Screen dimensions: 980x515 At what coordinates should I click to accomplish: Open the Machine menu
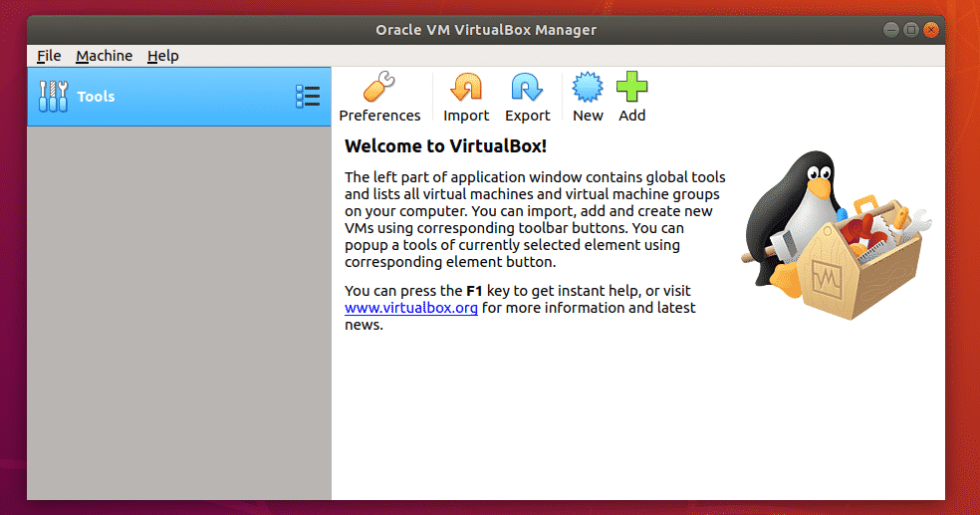(105, 56)
